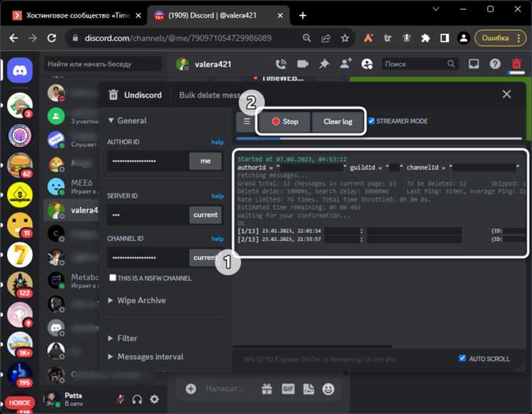The height and width of the screenshot is (414, 532).
Task: Start a video call icon
Action: click(302, 64)
